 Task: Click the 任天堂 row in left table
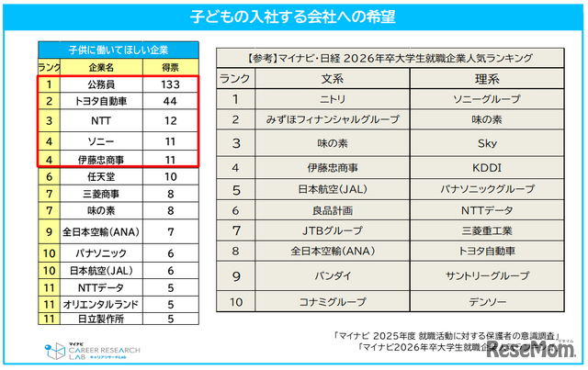point(119,176)
